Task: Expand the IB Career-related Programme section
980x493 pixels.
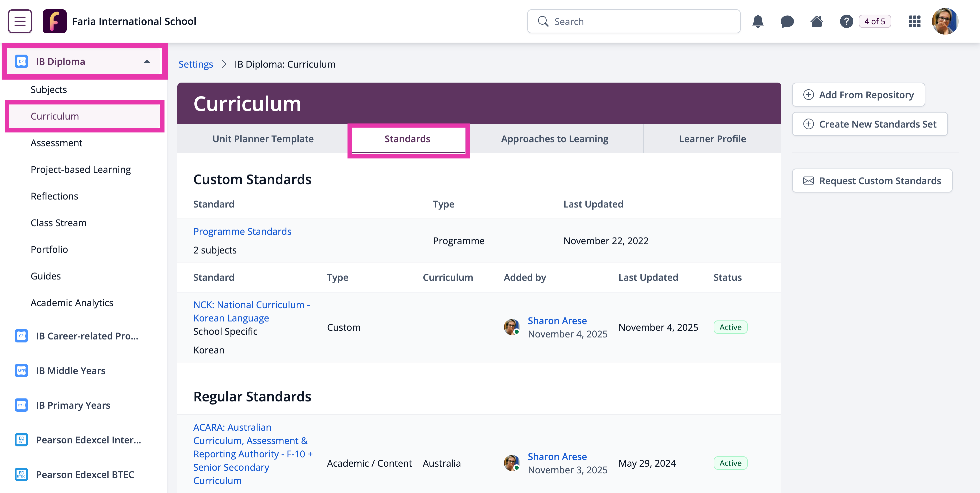Action: point(87,336)
